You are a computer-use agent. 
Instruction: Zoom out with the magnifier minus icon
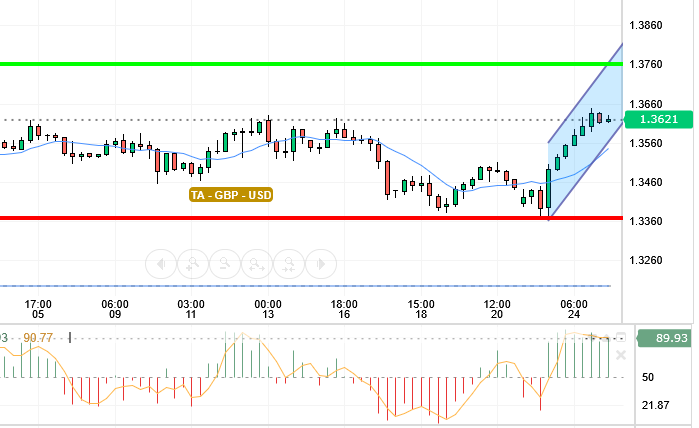pos(225,264)
